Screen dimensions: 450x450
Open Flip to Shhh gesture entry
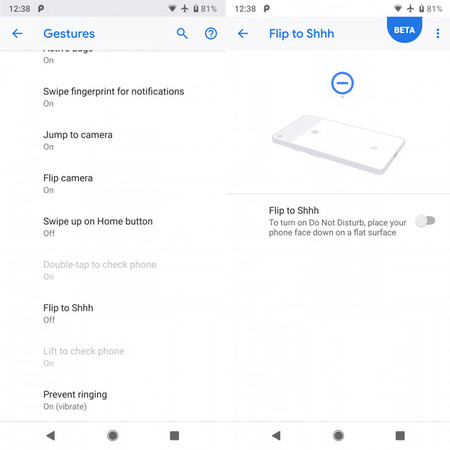click(113, 313)
